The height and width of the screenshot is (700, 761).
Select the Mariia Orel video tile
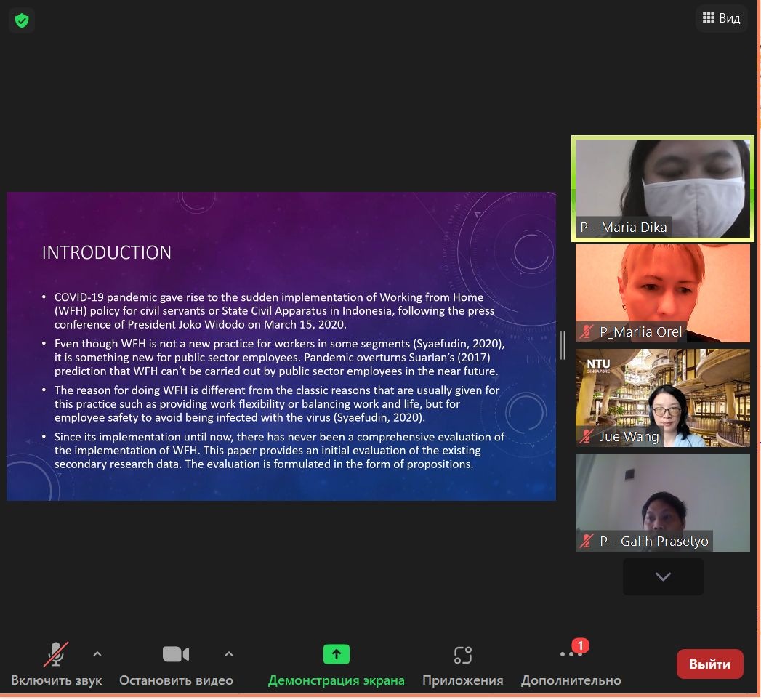pyautogui.click(x=662, y=292)
